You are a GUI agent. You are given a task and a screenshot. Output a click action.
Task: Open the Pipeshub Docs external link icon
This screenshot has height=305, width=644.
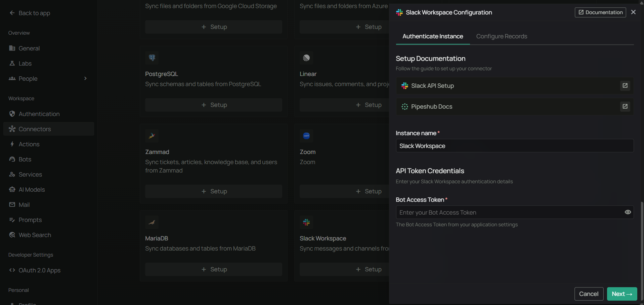point(625,107)
